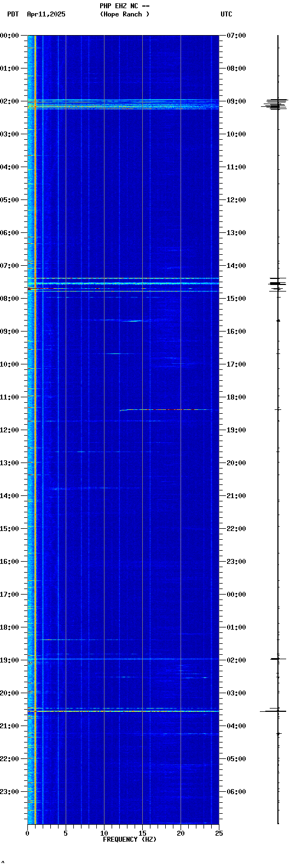The width and height of the screenshot is (302, 868).
Task: Click "10:00" on the UTC time axis
Action: click(x=236, y=134)
